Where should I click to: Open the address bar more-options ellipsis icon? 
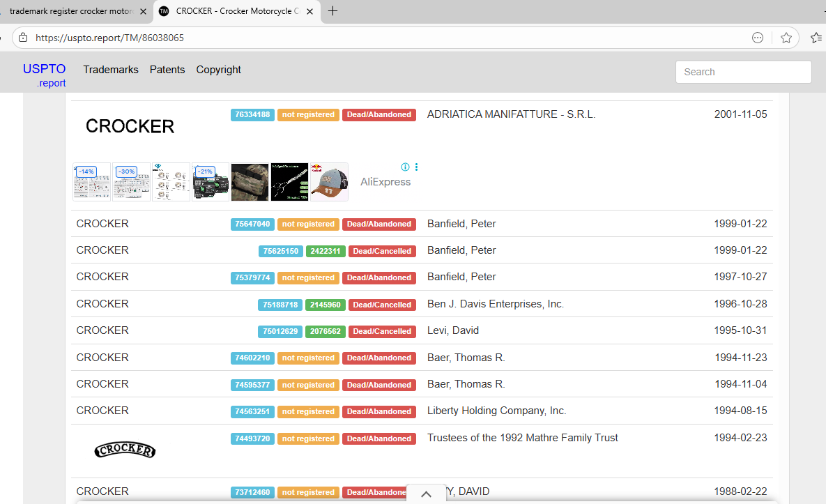pyautogui.click(x=758, y=38)
